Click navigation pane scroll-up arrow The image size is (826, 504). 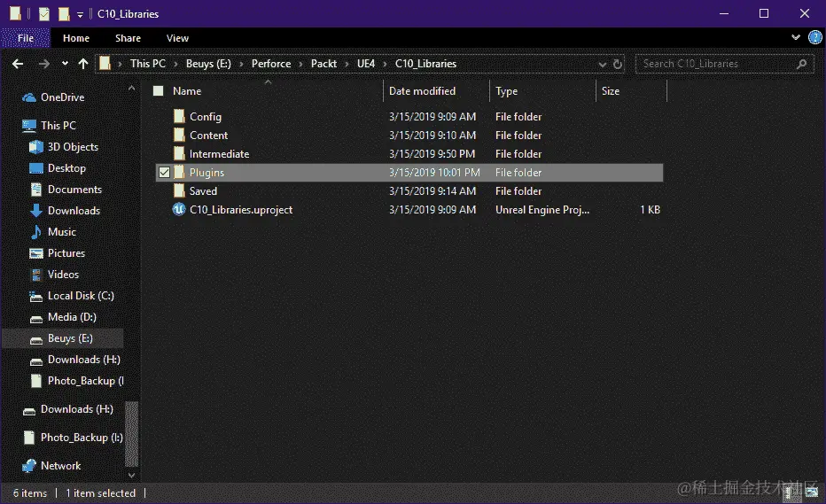pyautogui.click(x=132, y=88)
